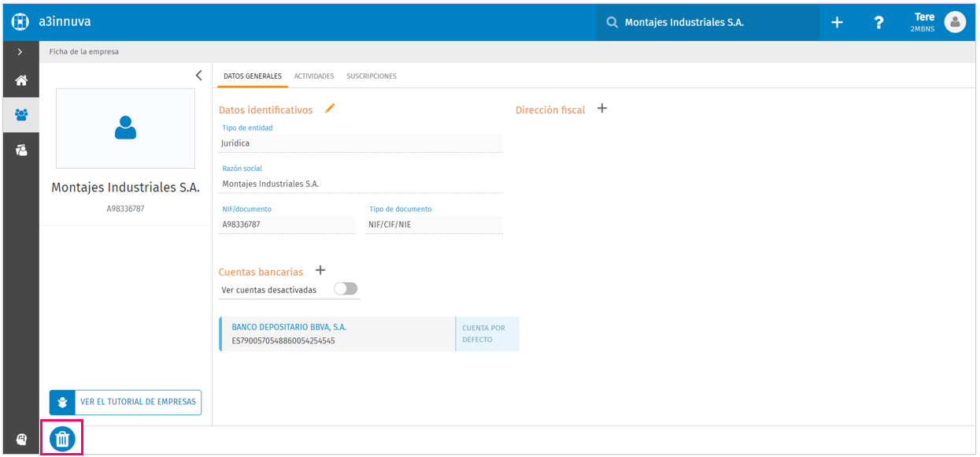Open the sidebar icon below the people icon
Screen dimensions: 980x457
[x=21, y=150]
